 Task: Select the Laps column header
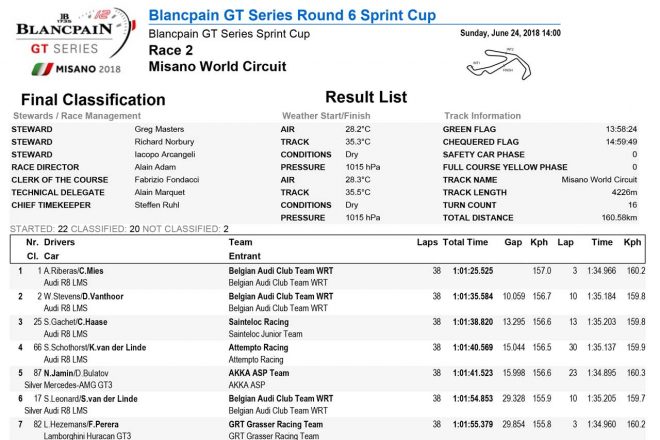[427, 243]
